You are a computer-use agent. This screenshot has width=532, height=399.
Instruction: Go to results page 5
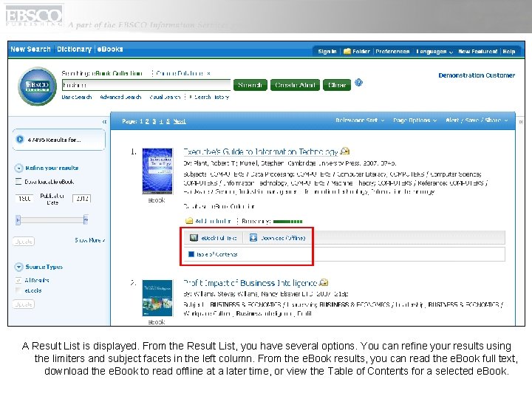click(x=168, y=121)
